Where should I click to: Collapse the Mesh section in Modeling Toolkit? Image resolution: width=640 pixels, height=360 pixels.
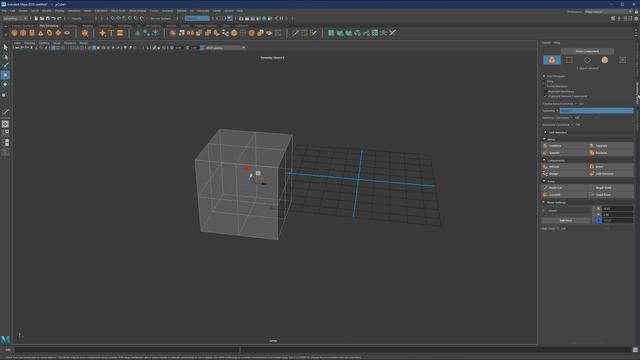click(x=544, y=139)
